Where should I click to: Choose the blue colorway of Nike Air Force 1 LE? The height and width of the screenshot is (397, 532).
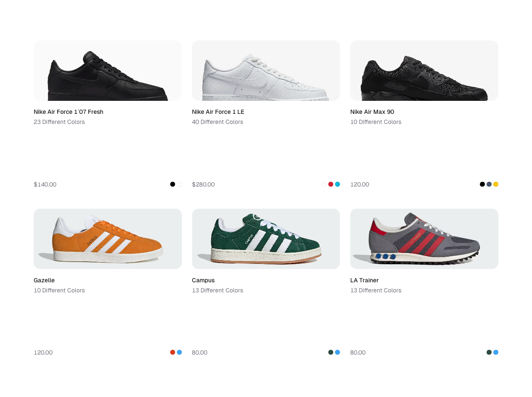(x=337, y=184)
